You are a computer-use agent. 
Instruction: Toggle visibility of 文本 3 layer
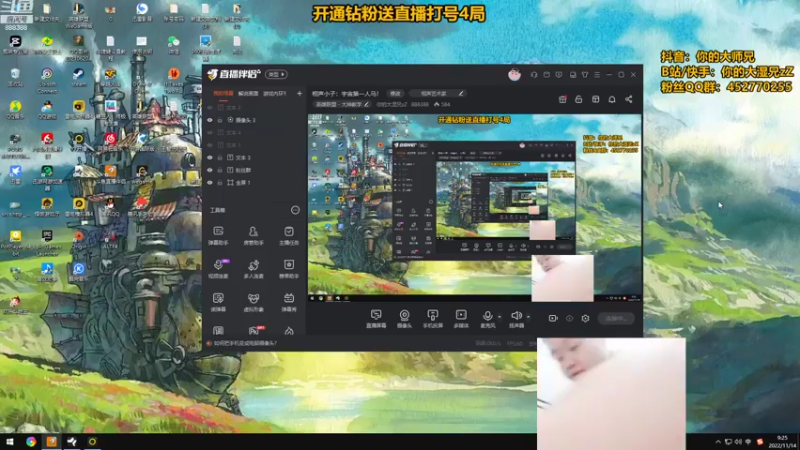[210, 158]
